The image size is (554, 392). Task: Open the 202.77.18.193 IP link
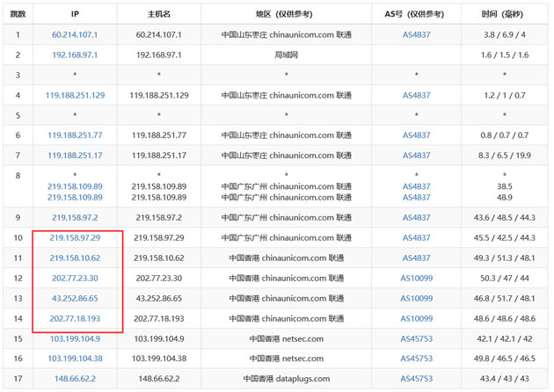75,318
